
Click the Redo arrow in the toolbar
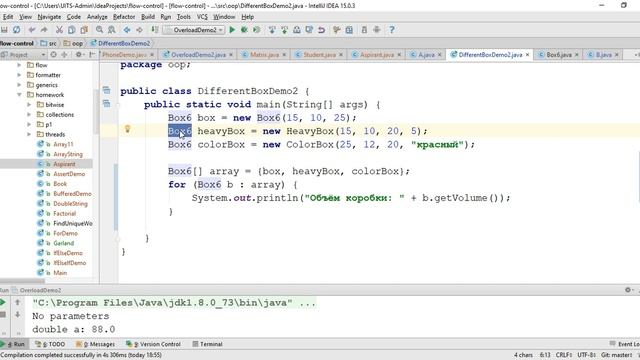(44, 30)
